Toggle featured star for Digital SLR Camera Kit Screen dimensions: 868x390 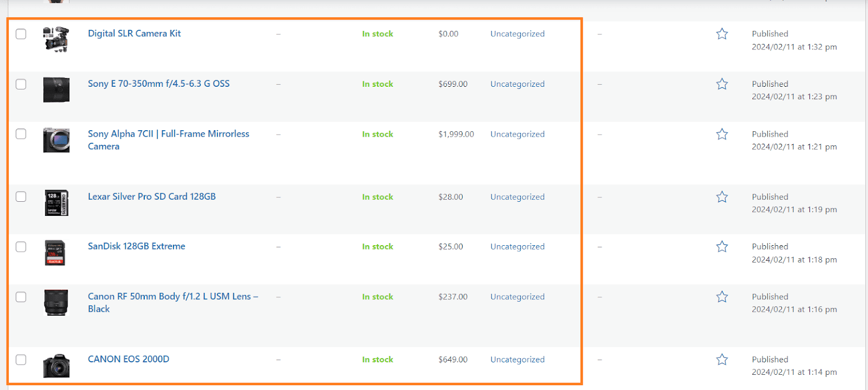click(x=722, y=34)
